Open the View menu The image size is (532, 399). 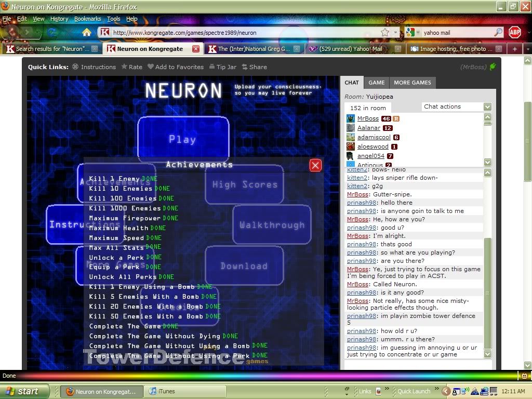pos(38,19)
